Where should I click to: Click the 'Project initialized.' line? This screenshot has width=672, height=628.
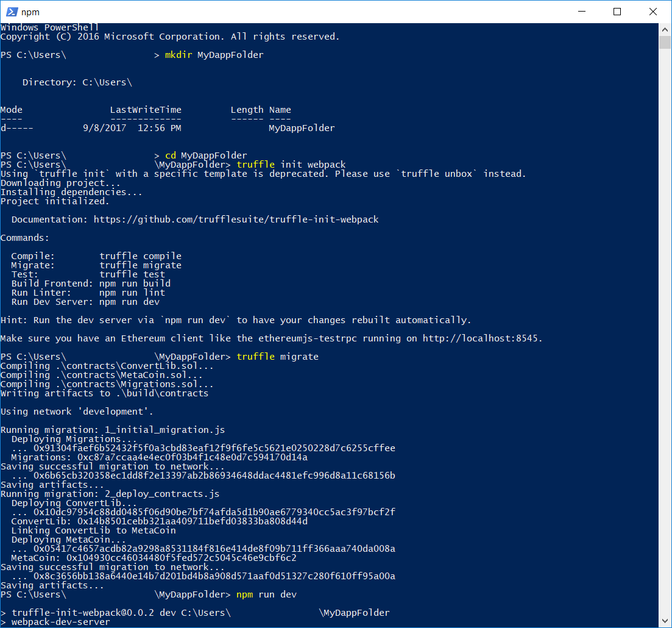click(x=55, y=201)
